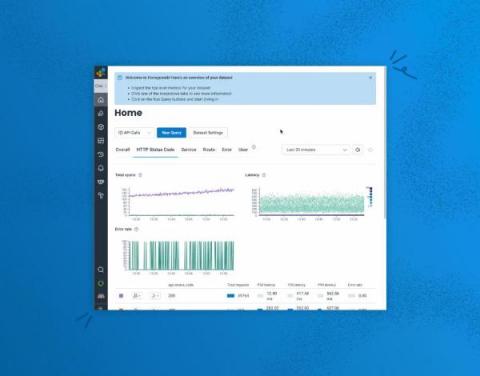Close the welcome banner with the X
Image resolution: width=480 pixels, height=376 pixels.
click(370, 77)
